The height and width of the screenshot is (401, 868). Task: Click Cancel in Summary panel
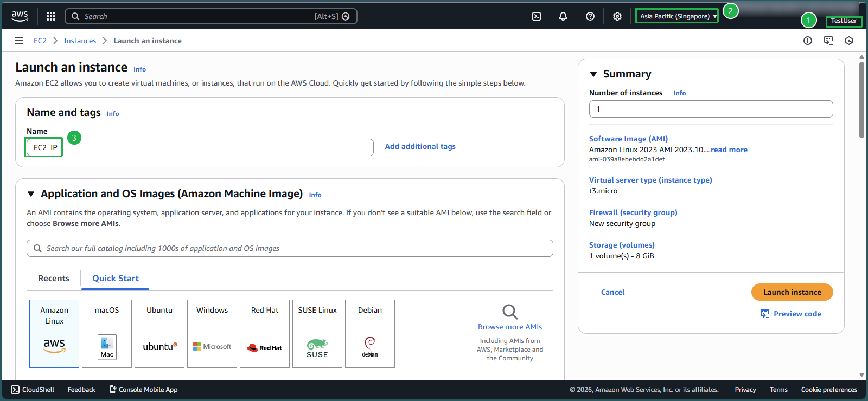[x=612, y=292]
